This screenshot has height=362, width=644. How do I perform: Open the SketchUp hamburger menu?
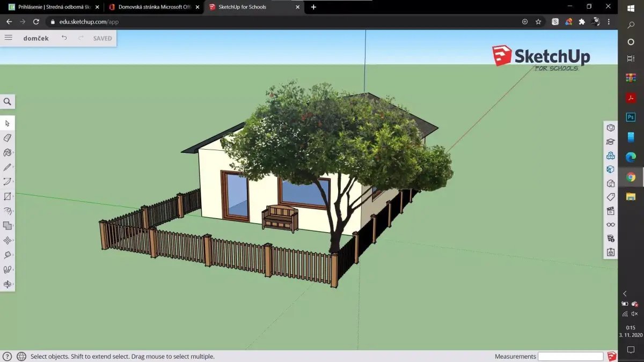[x=8, y=38]
